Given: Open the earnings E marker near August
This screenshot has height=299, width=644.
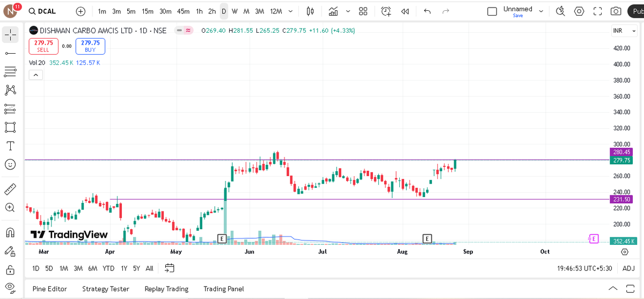Looking at the screenshot, I should (427, 238).
